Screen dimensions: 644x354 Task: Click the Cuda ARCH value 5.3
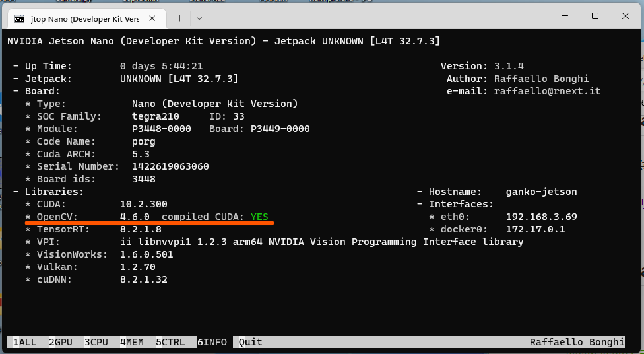pyautogui.click(x=141, y=154)
